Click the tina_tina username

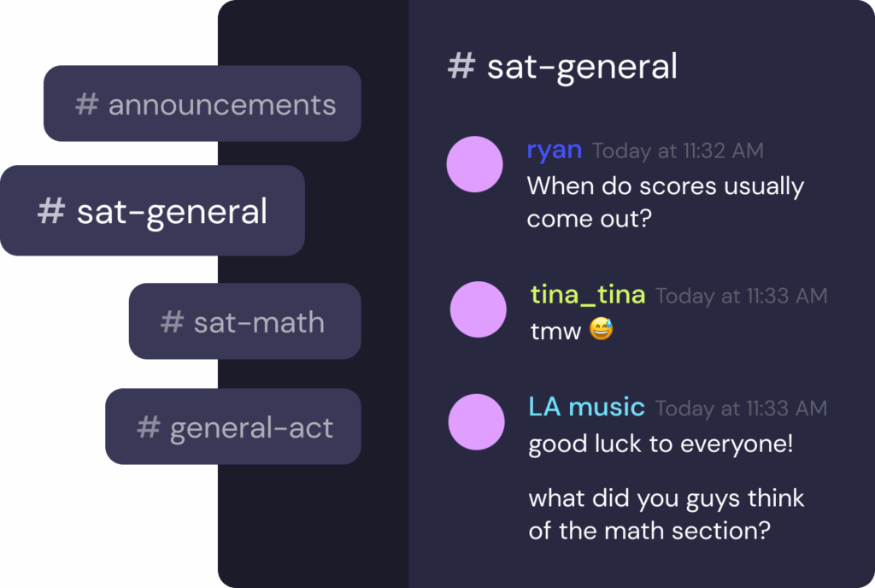pyautogui.click(x=588, y=295)
